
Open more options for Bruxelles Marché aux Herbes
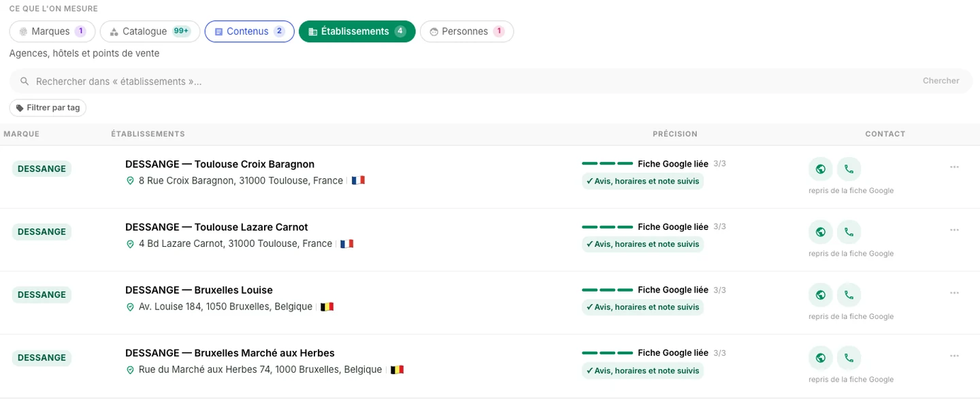tap(954, 356)
